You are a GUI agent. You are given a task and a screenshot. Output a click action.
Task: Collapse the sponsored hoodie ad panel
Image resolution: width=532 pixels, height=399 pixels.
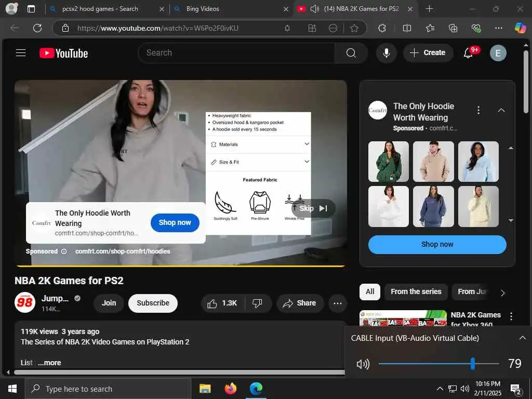tap(501, 110)
